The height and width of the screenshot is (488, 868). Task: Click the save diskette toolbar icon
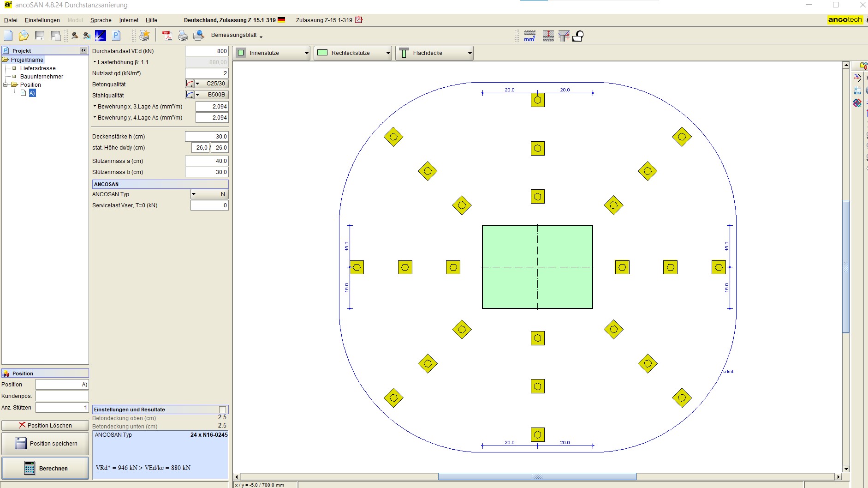click(x=40, y=36)
